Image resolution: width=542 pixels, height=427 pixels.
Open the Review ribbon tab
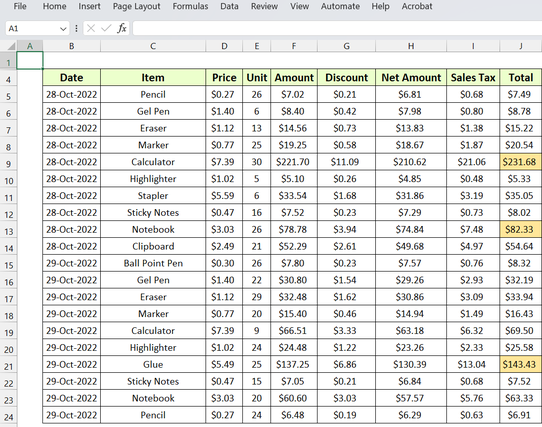point(264,6)
